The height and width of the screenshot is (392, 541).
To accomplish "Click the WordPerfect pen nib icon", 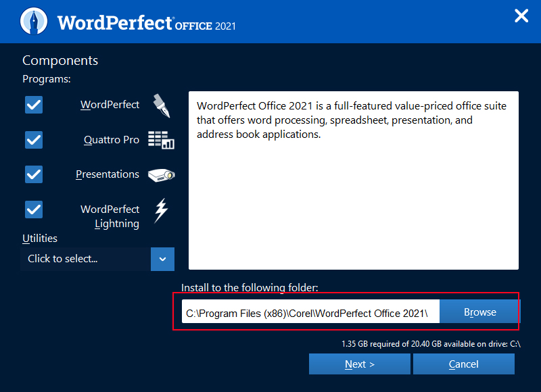I will [161, 106].
